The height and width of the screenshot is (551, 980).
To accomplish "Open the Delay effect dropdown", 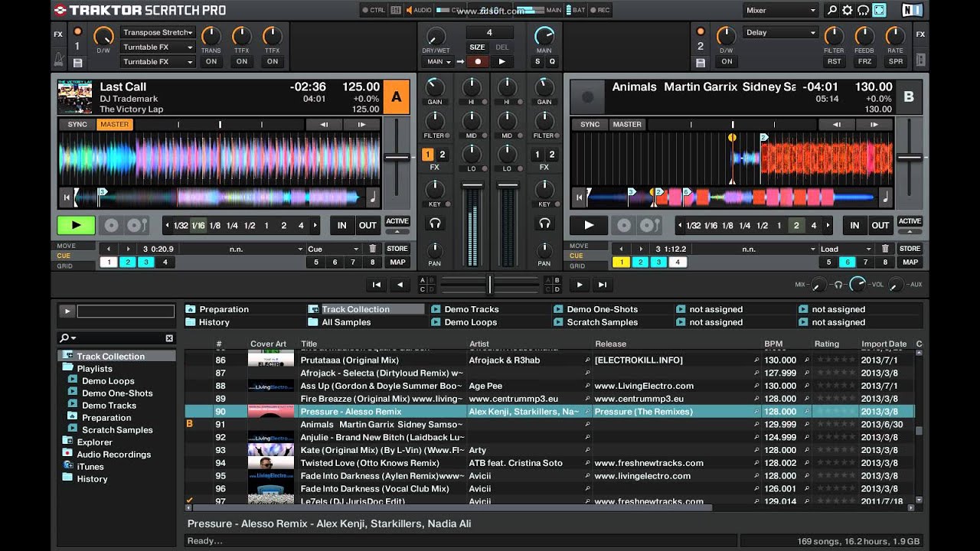I will pyautogui.click(x=780, y=33).
